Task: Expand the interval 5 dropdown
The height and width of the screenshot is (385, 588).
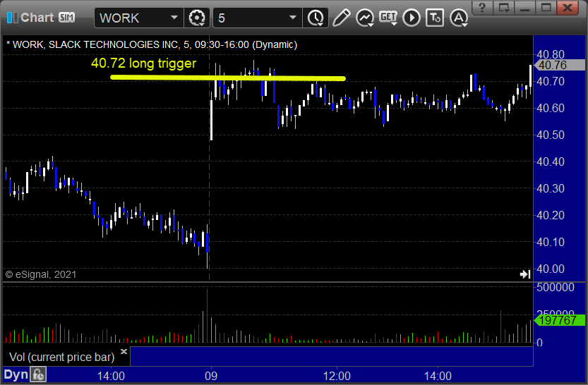Action: coord(293,17)
